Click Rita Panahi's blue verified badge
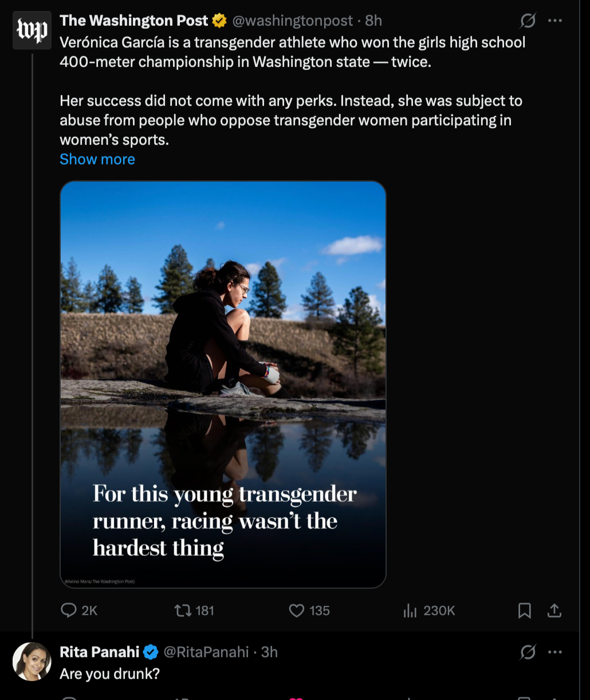Viewport: 590px width, 700px height. 151,652
